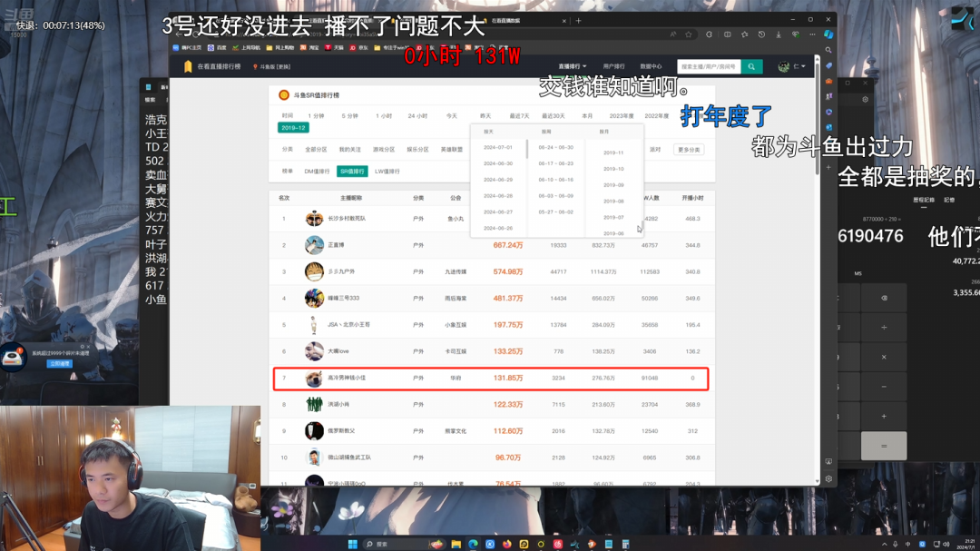Pick month 2019-10 in the dropdown
The image size is (980, 551).
(x=613, y=169)
